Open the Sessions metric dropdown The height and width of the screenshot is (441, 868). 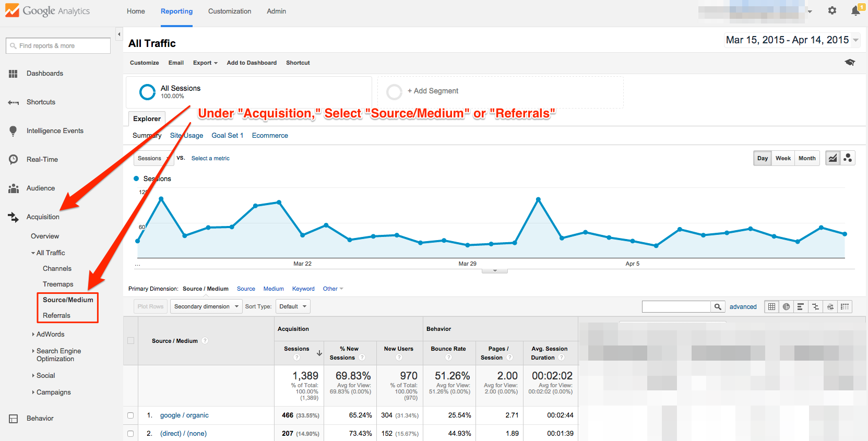(153, 158)
